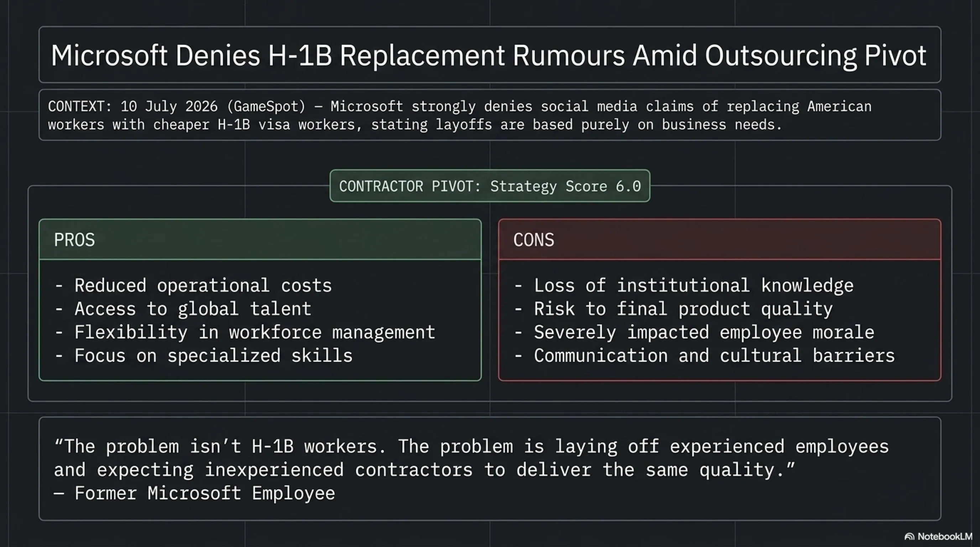Click Focus on specialized skills bullet
Image resolution: width=980 pixels, height=547 pixels.
[x=204, y=356]
